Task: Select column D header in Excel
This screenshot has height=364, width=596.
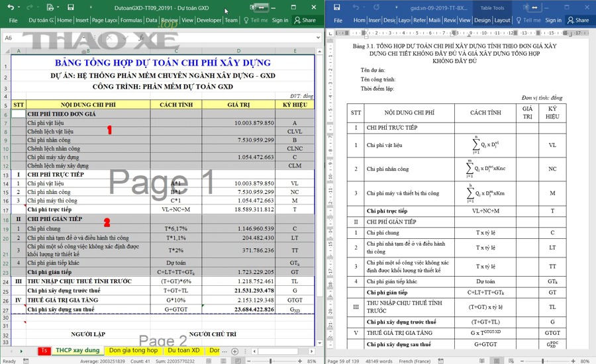Action: click(238, 50)
